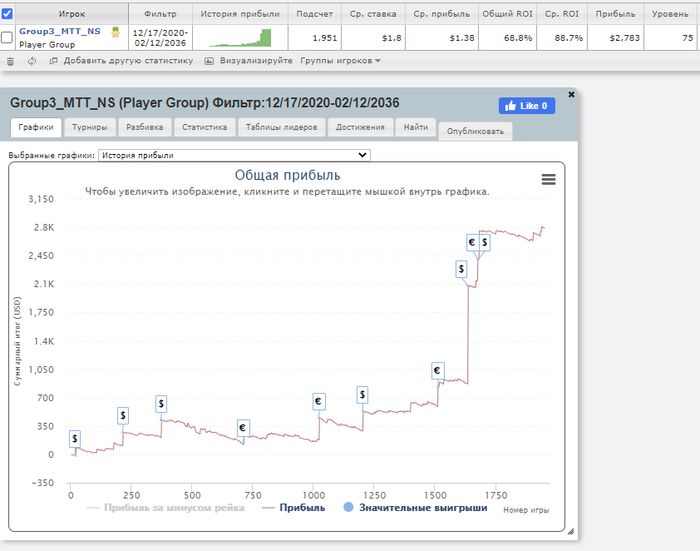Click the euro win marker near game 1510
The width and height of the screenshot is (700, 551).
coord(438,371)
